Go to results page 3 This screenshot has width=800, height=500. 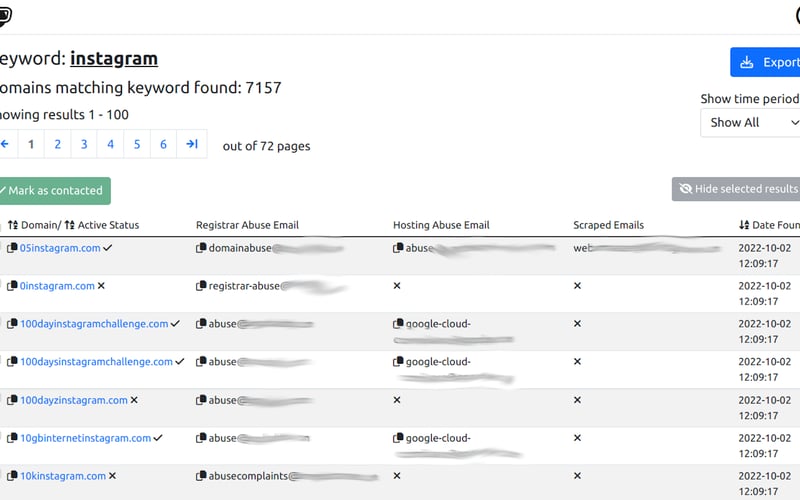pos(84,144)
